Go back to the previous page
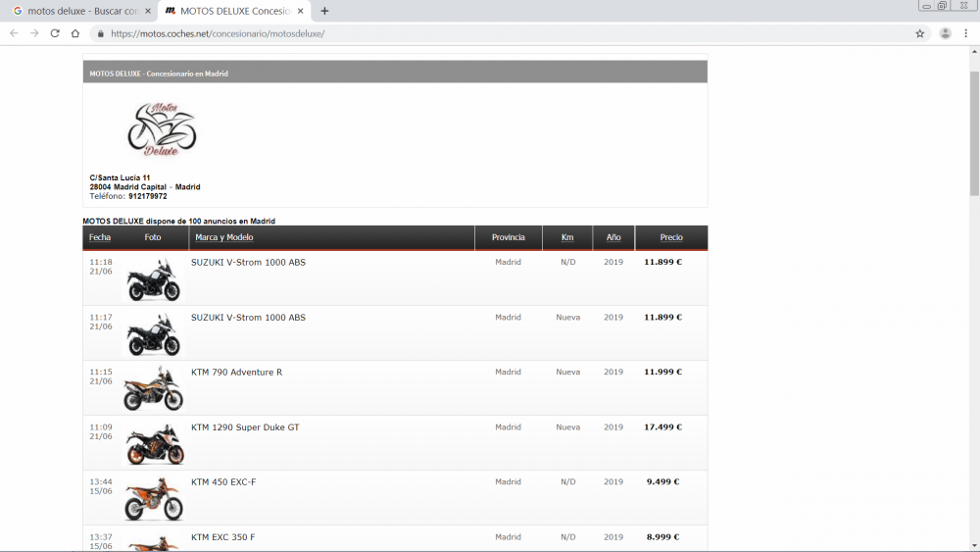 pos(14,33)
